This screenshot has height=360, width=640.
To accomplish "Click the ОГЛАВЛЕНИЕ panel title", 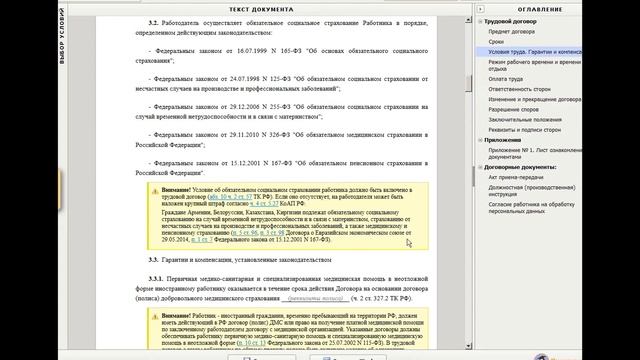I will (x=540, y=9).
